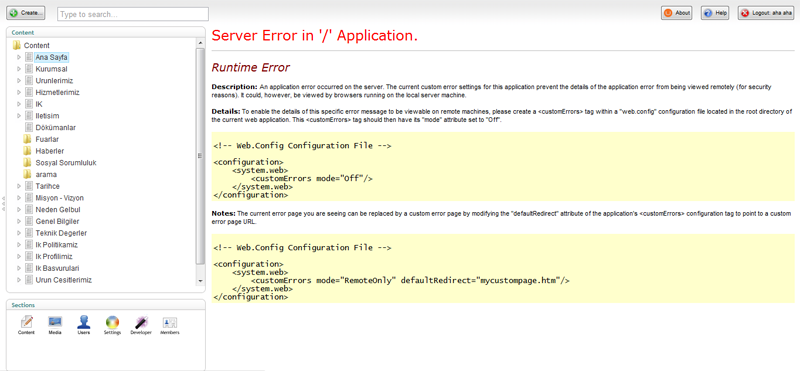Click the About button
The image size is (800, 371).
pos(677,13)
